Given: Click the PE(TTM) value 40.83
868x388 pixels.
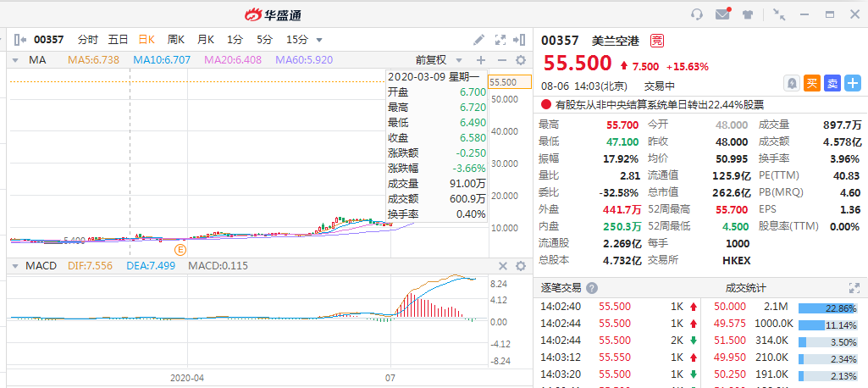Looking at the screenshot, I should click(x=848, y=175).
